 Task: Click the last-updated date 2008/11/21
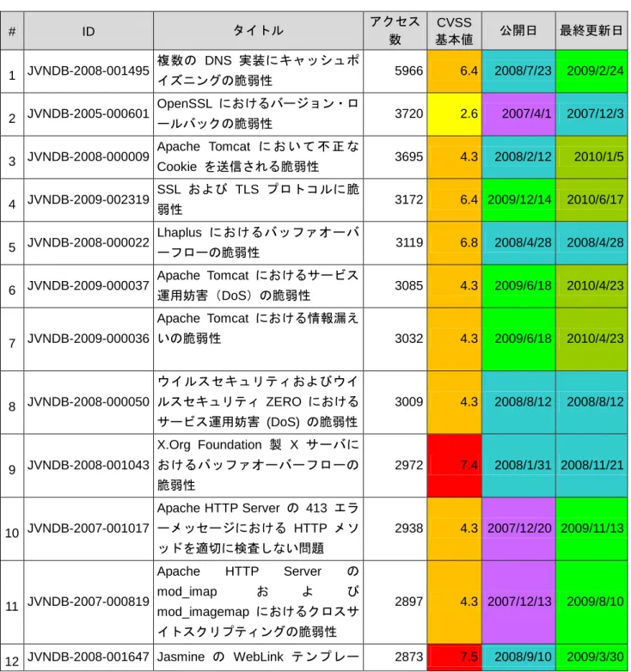point(591,466)
